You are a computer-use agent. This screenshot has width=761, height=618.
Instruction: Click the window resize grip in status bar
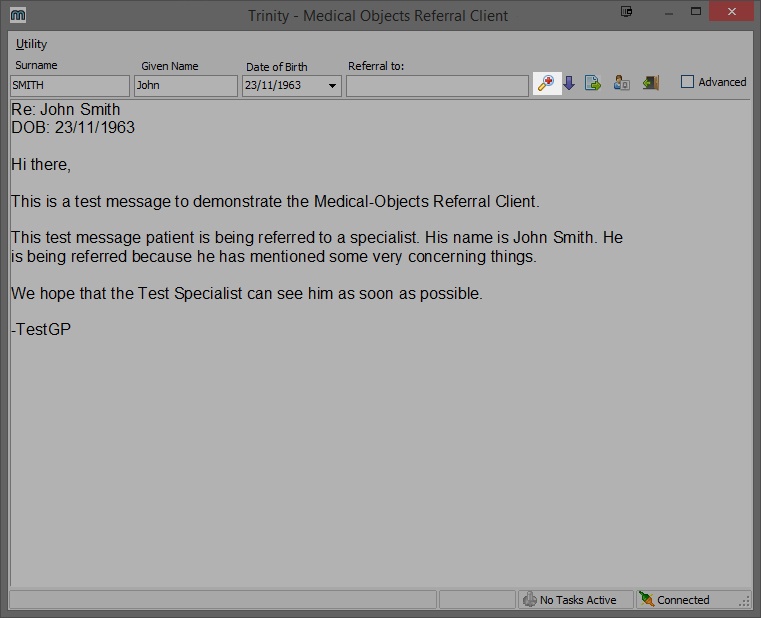pyautogui.click(x=744, y=602)
